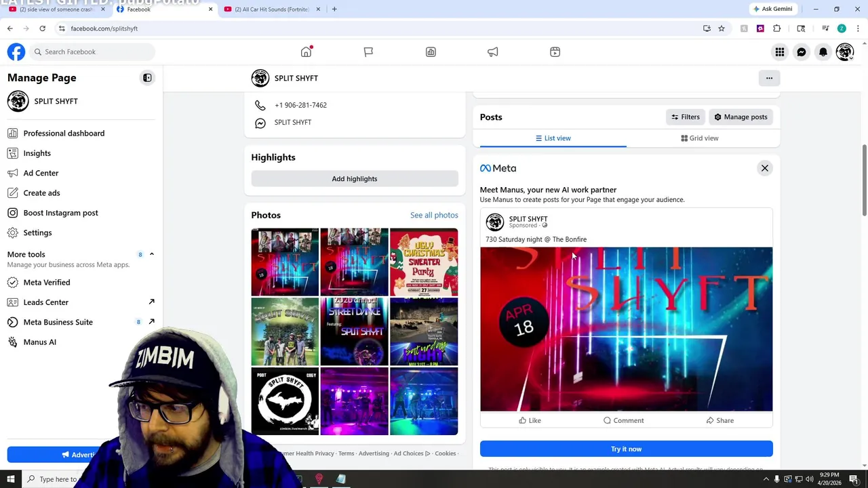The width and height of the screenshot is (868, 488).
Task: Open See all photos link
Action: coord(434,215)
